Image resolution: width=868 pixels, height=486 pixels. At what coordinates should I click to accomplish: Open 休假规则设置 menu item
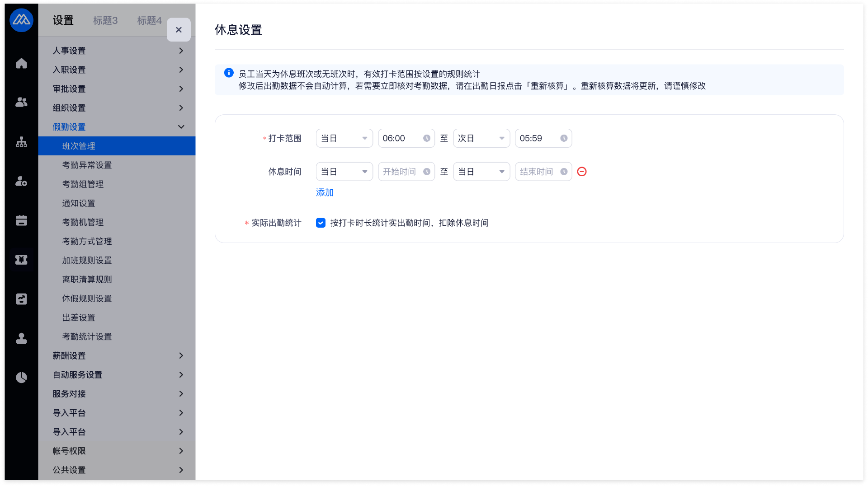coord(87,299)
